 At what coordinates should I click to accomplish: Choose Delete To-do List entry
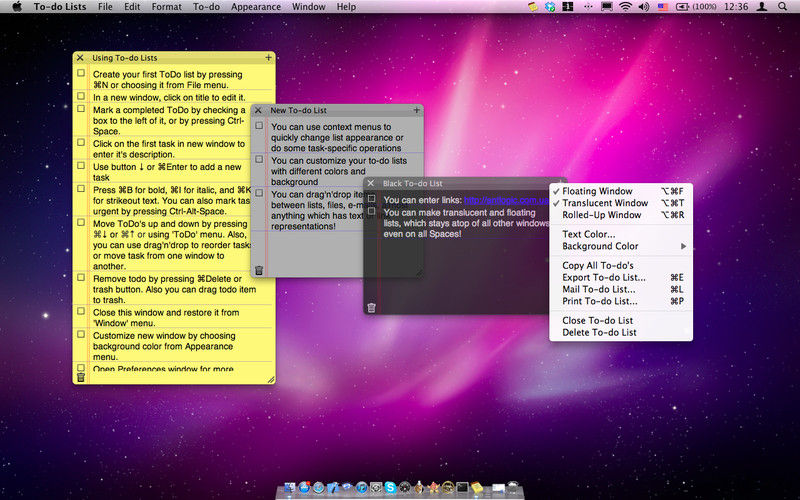[621, 332]
